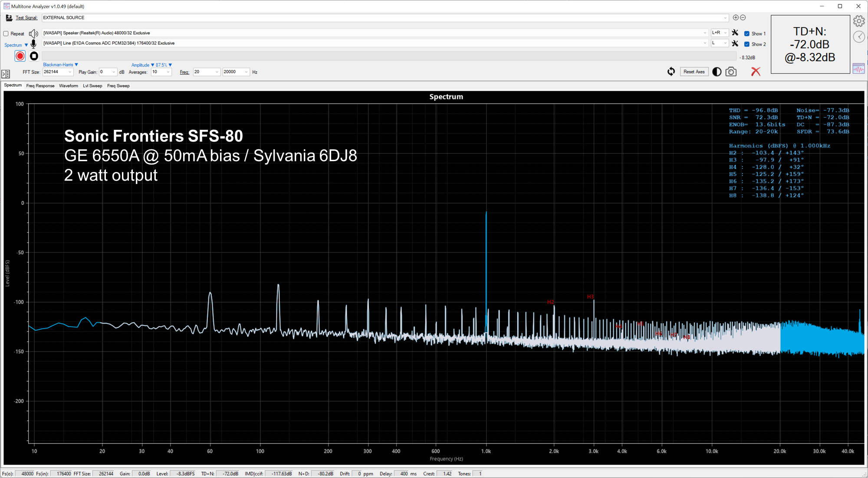Click the input level meter bar
Viewport: 868px width, 478px height.
tap(389, 56)
